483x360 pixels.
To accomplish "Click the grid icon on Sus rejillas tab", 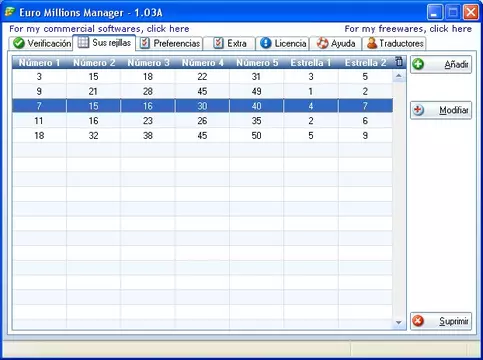I will click(83, 42).
